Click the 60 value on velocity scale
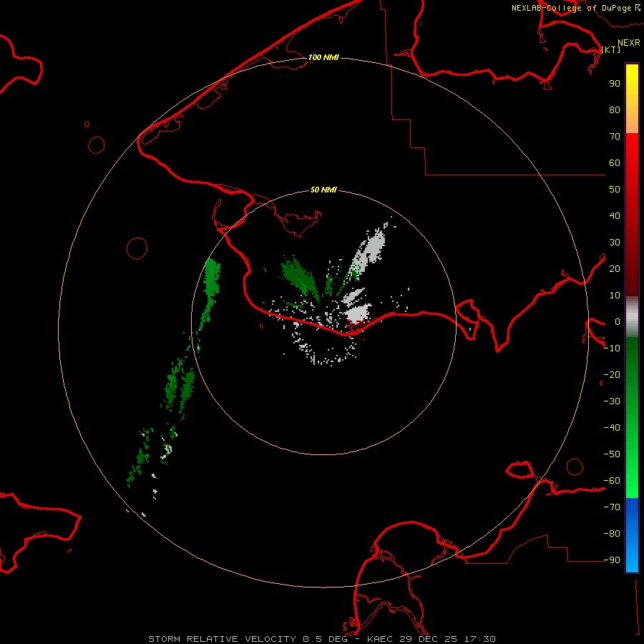This screenshot has height=644, width=644. pos(615,163)
